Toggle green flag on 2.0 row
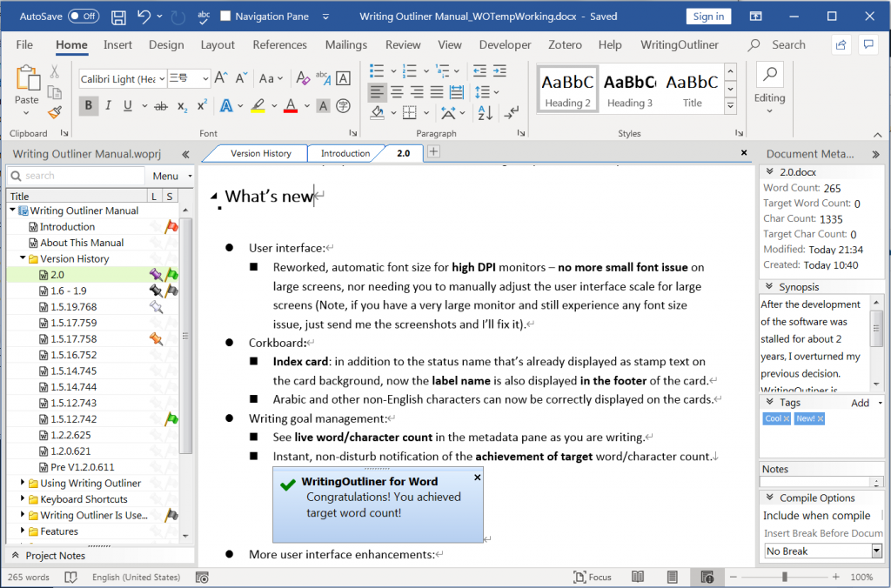891x588 pixels. click(171, 275)
